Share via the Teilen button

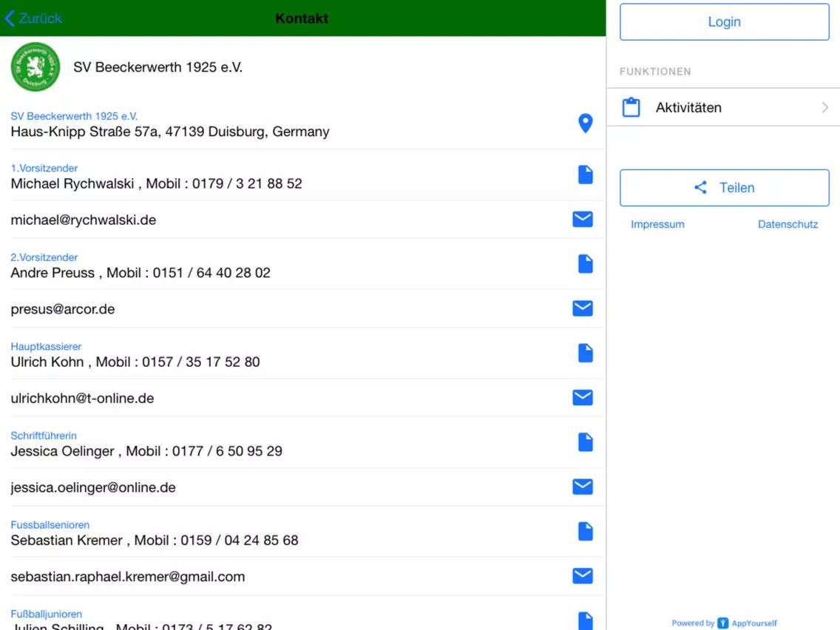click(x=725, y=188)
